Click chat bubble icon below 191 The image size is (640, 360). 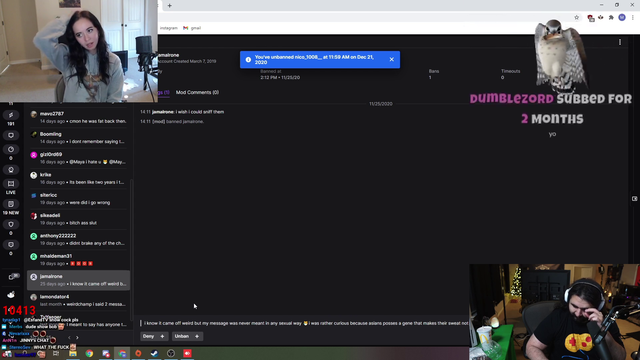(x=11, y=136)
